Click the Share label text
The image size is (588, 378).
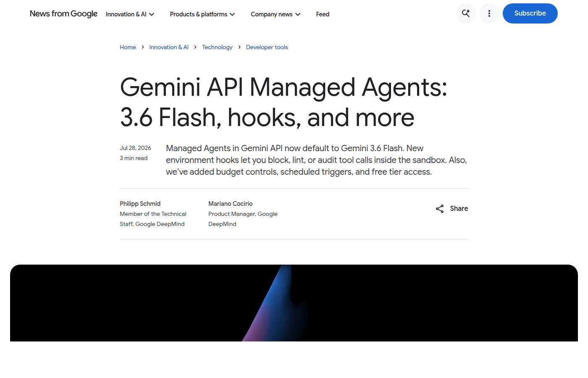point(459,209)
